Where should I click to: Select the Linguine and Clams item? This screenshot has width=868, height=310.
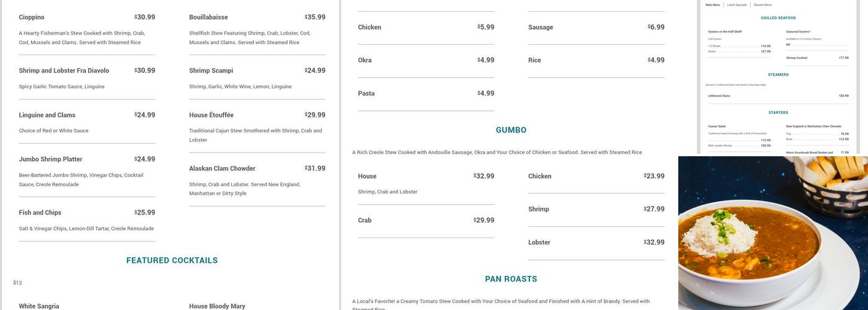47,115
